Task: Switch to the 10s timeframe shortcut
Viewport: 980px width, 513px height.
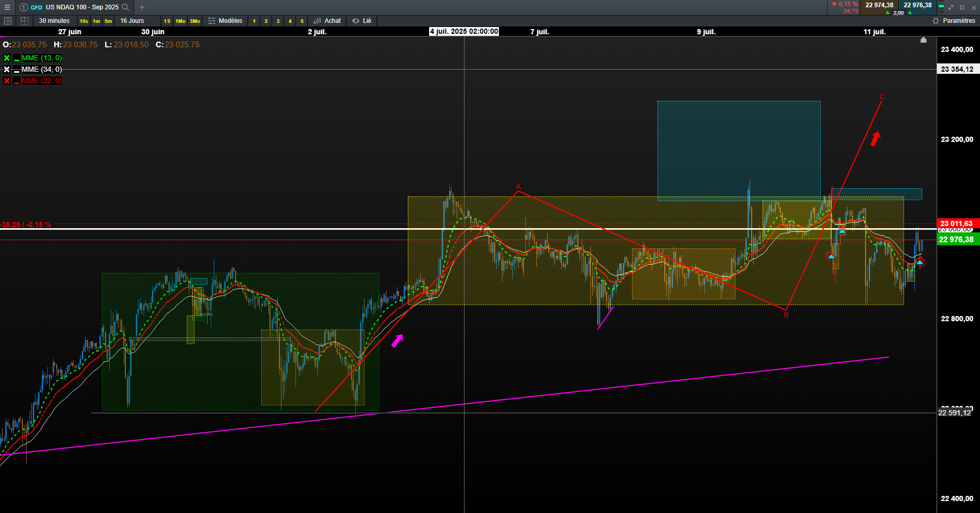Action: coord(84,21)
